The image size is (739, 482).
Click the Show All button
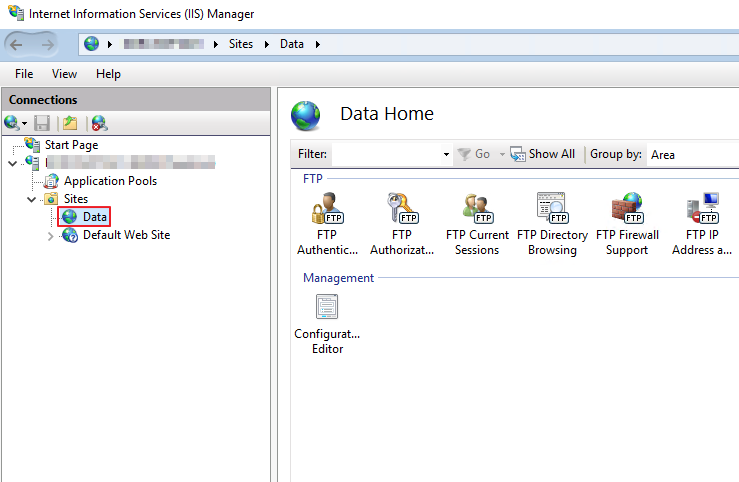[x=543, y=154]
